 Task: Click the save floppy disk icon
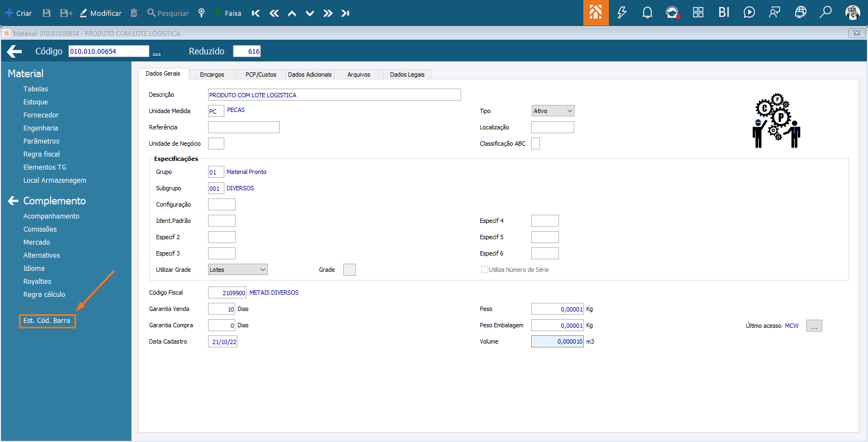pos(47,13)
